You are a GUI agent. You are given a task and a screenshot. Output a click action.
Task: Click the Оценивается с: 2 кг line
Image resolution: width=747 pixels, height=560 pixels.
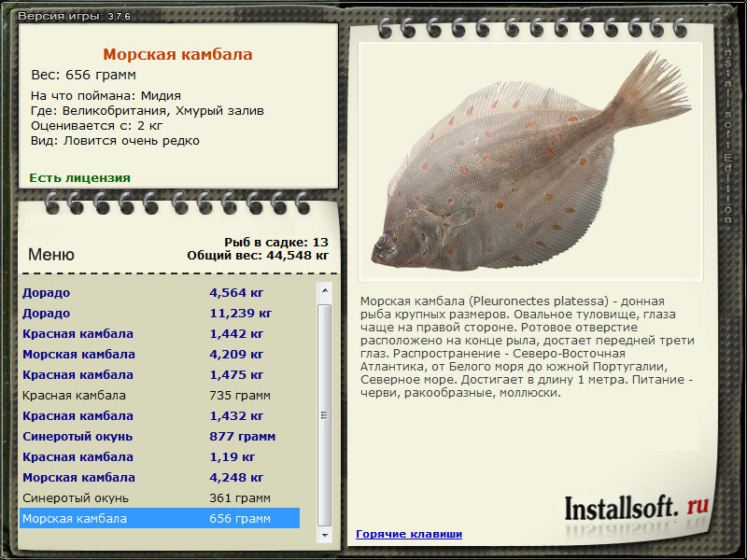pyautogui.click(x=97, y=126)
